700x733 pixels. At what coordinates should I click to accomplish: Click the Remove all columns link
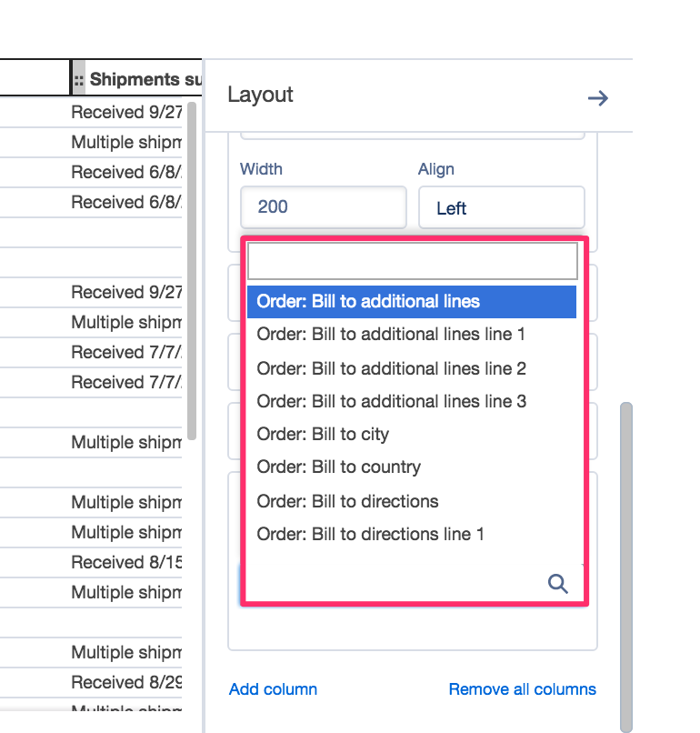coord(523,689)
